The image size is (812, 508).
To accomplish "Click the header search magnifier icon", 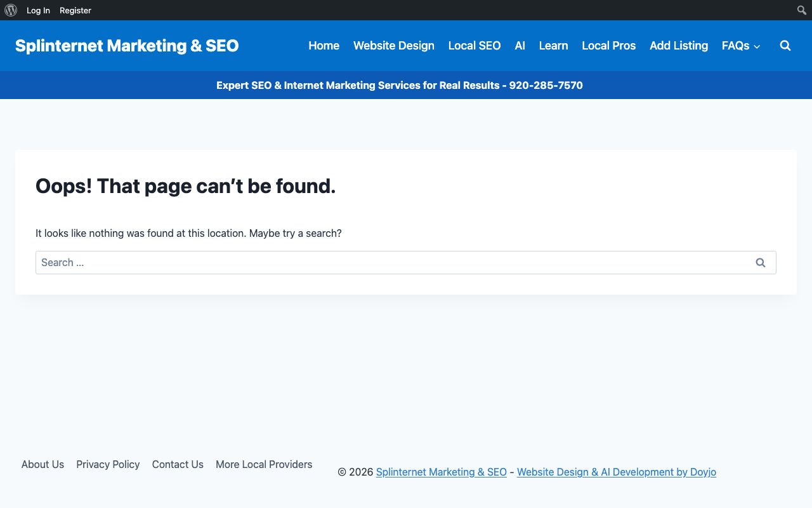I will tap(785, 46).
